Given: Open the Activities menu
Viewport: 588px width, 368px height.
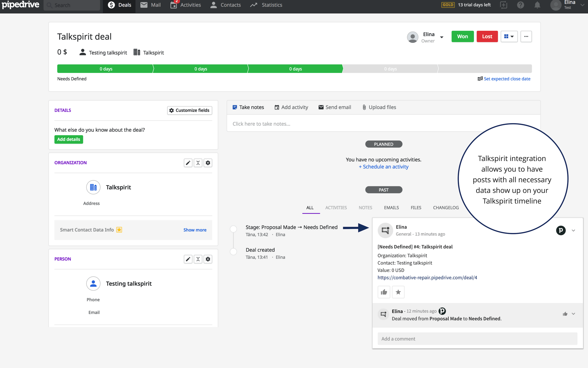Looking at the screenshot, I should (x=186, y=5).
